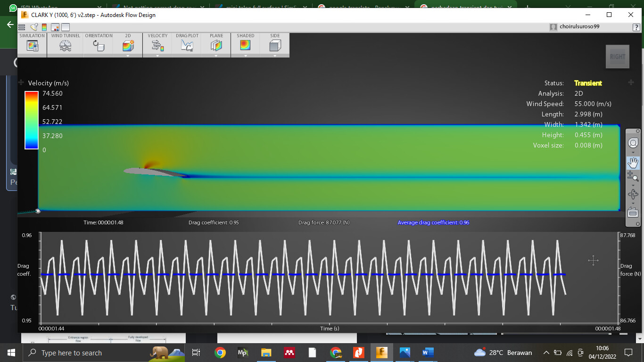
Task: Expand the Velocity options chevron
Action: [157, 56]
